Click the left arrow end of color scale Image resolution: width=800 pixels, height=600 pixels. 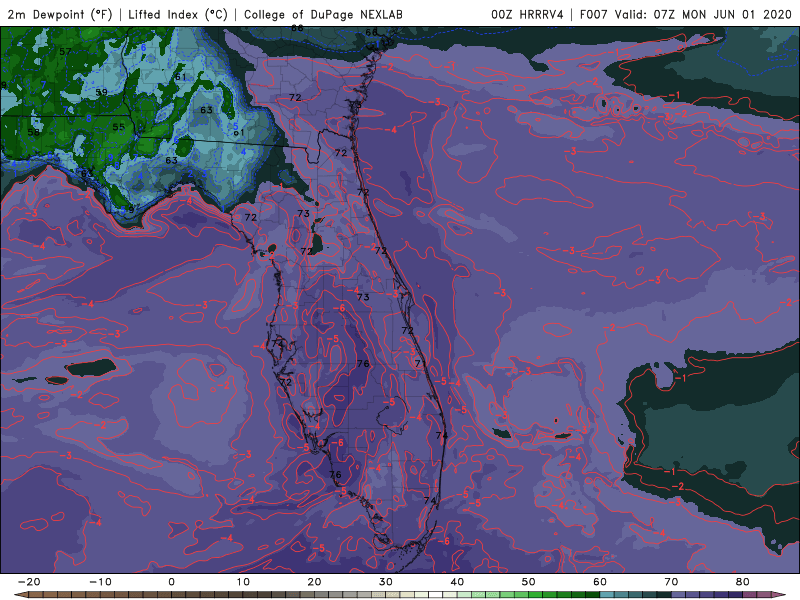[x=19, y=595]
